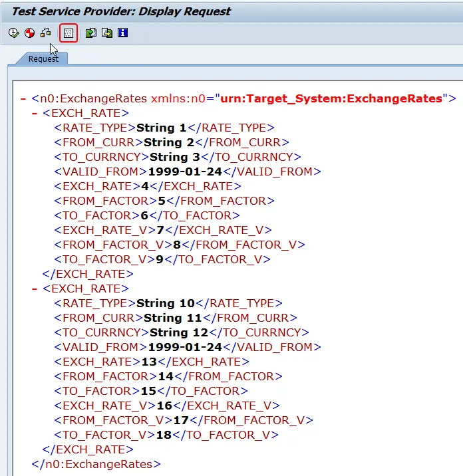Image resolution: width=463 pixels, height=476 pixels.
Task: Click the document with green arrow icon
Action: (x=91, y=33)
